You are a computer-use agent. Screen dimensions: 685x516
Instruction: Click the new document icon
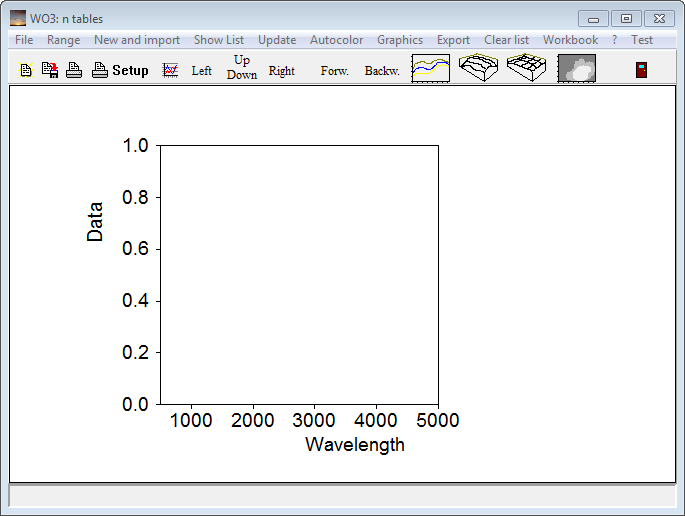pos(26,70)
